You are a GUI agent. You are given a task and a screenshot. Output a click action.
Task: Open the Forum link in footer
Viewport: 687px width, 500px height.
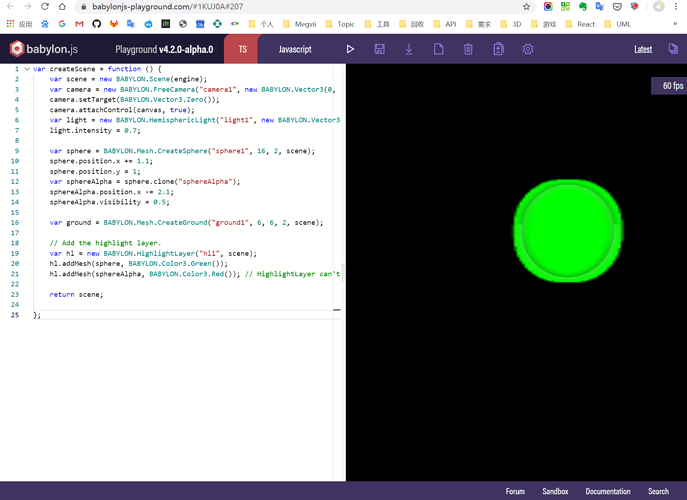click(515, 491)
